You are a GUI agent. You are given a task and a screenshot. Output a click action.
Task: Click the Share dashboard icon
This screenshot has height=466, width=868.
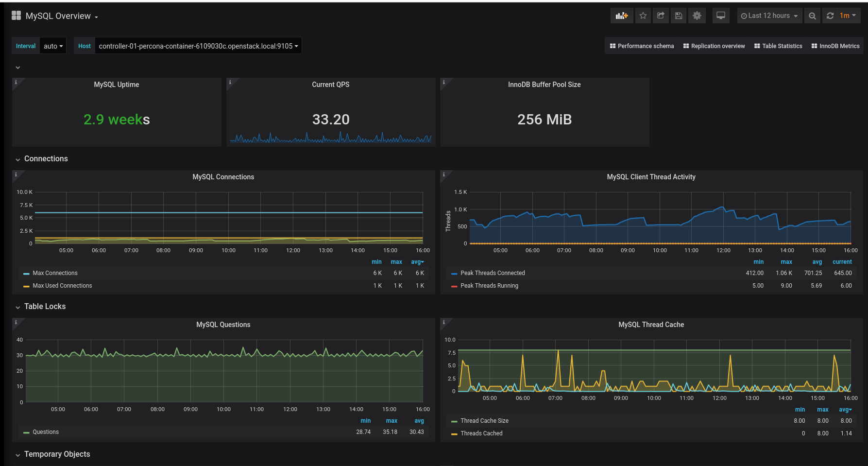(661, 16)
